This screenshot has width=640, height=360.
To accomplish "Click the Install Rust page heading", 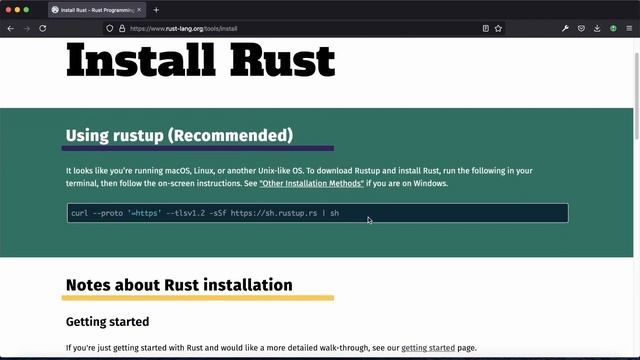I will tap(200, 60).
